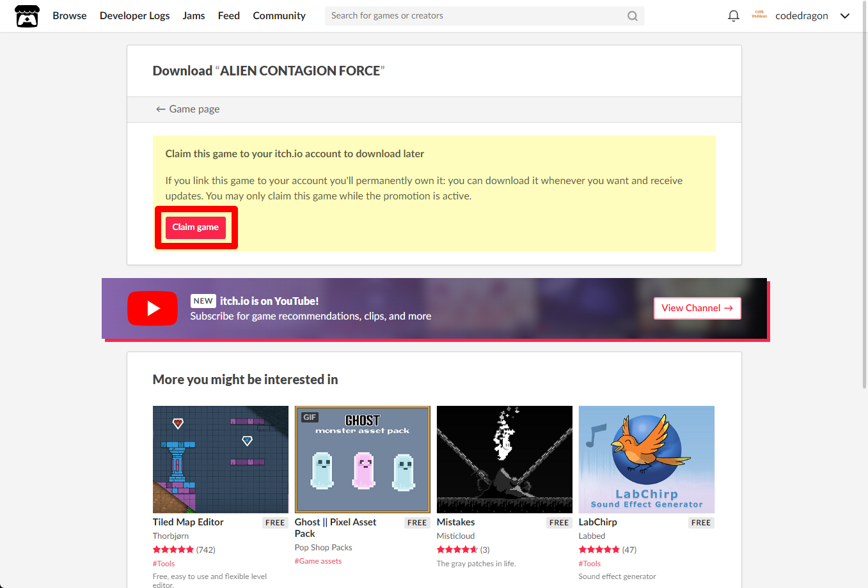Open the Ghost || Pixel Asset Pack title
The width and height of the screenshot is (868, 588).
click(335, 528)
